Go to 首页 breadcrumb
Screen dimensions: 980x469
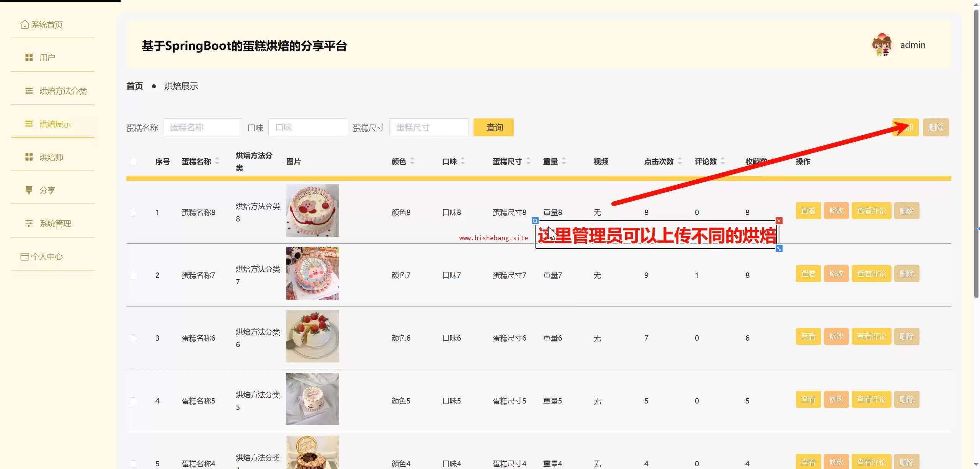tap(135, 86)
